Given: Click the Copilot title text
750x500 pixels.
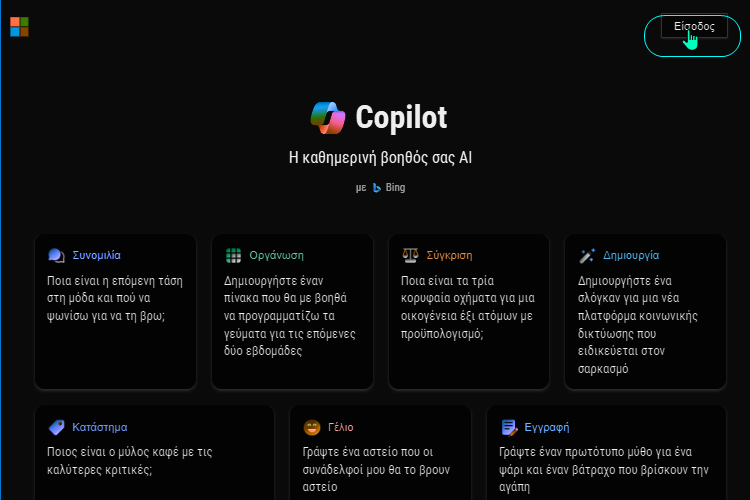Looking at the screenshot, I should [x=401, y=118].
